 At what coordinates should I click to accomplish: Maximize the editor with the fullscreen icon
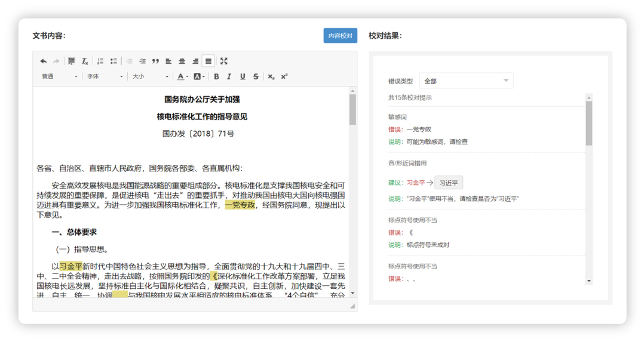pos(224,61)
